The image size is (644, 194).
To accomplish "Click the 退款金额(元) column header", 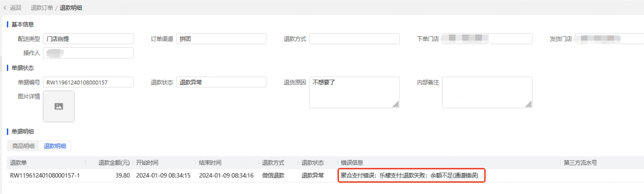I will [x=114, y=163].
